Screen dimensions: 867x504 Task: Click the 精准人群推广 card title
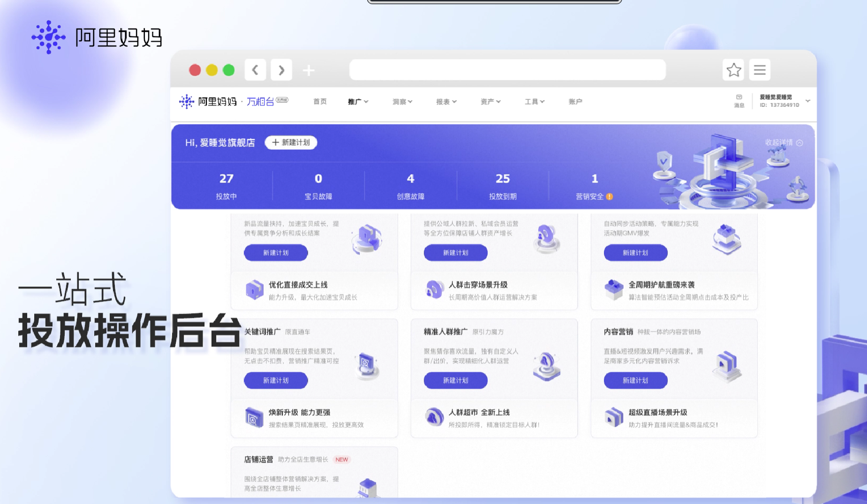(445, 331)
